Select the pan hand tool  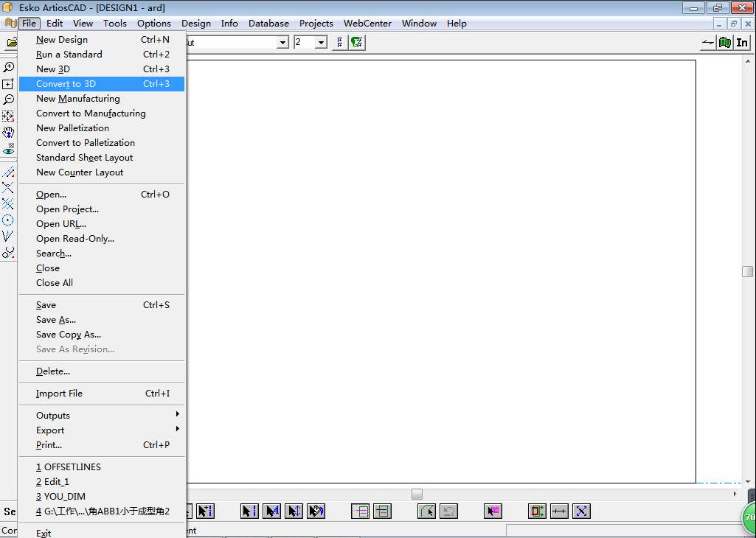pos(8,133)
